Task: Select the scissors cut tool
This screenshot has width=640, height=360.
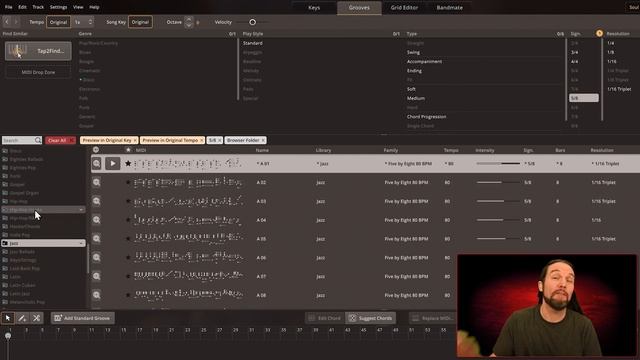Action: pos(36,318)
